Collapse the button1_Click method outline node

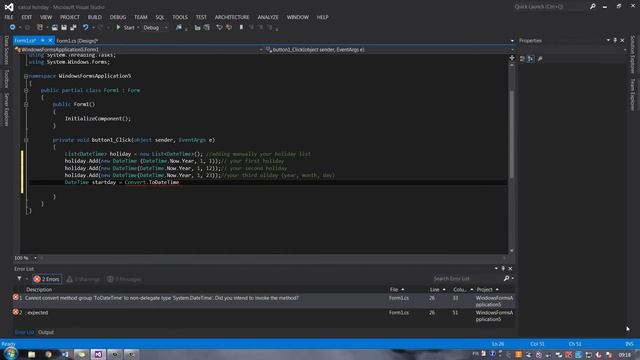(x=26, y=140)
